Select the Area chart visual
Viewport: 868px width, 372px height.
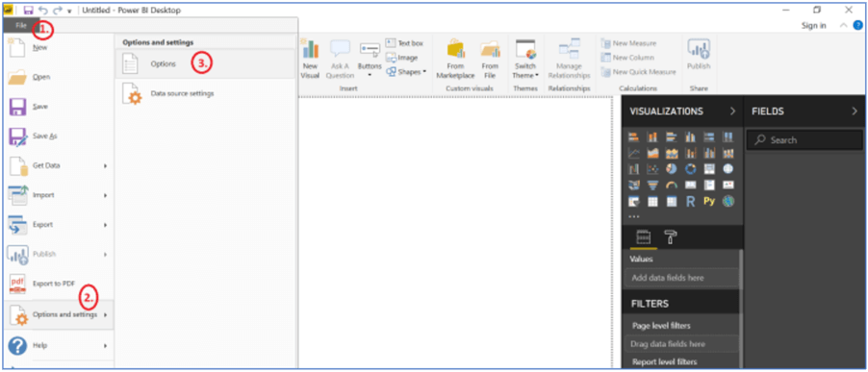[653, 153]
